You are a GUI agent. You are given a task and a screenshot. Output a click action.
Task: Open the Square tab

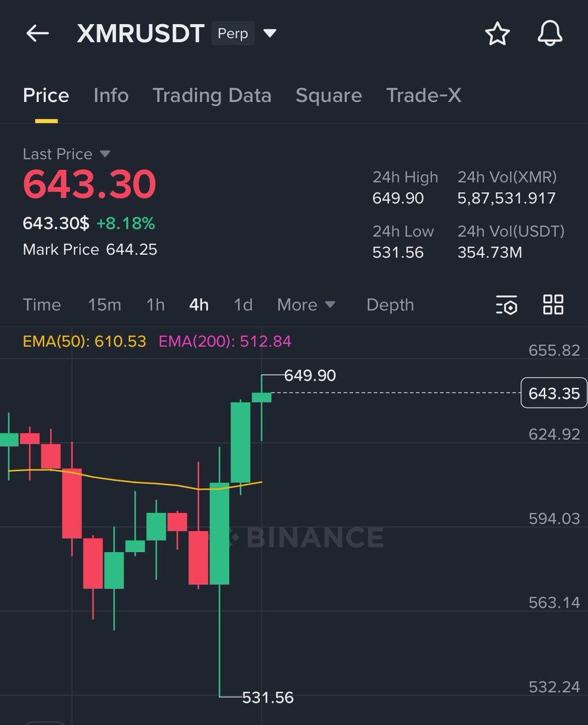(329, 95)
